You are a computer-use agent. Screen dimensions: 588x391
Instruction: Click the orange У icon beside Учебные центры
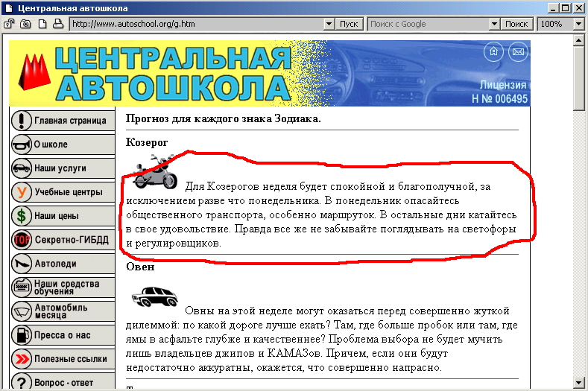22,192
